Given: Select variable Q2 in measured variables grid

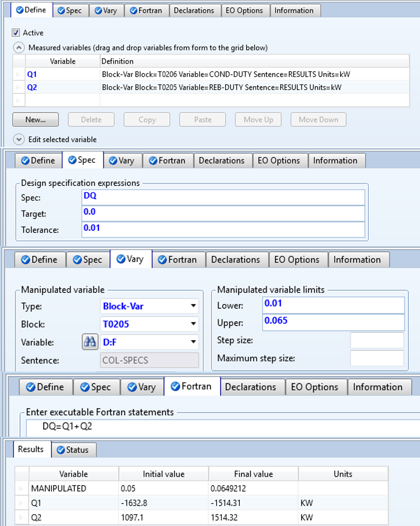Looking at the screenshot, I should (63, 87).
